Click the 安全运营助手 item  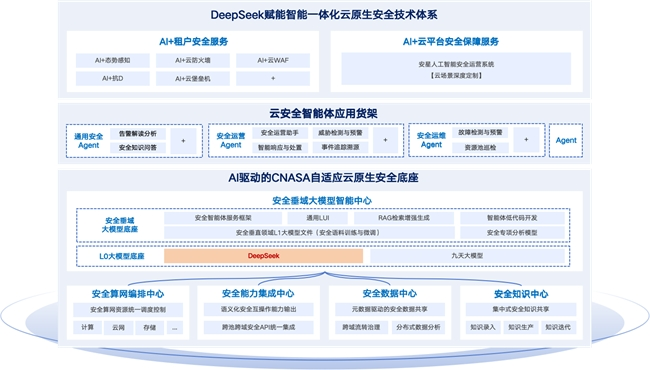tap(279, 133)
